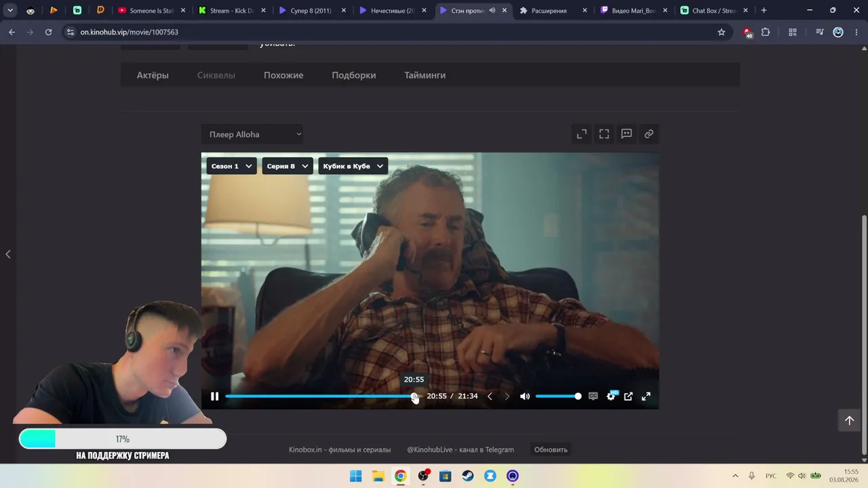Switch to Видео Mari_Bon Twitch tab
Viewport: 868px width, 488px height.
(x=633, y=10)
